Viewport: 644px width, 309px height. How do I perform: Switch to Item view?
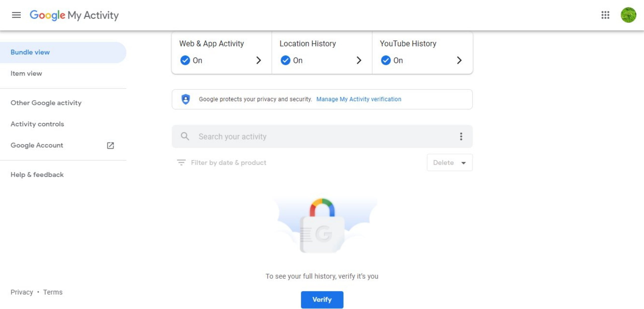[x=26, y=73]
